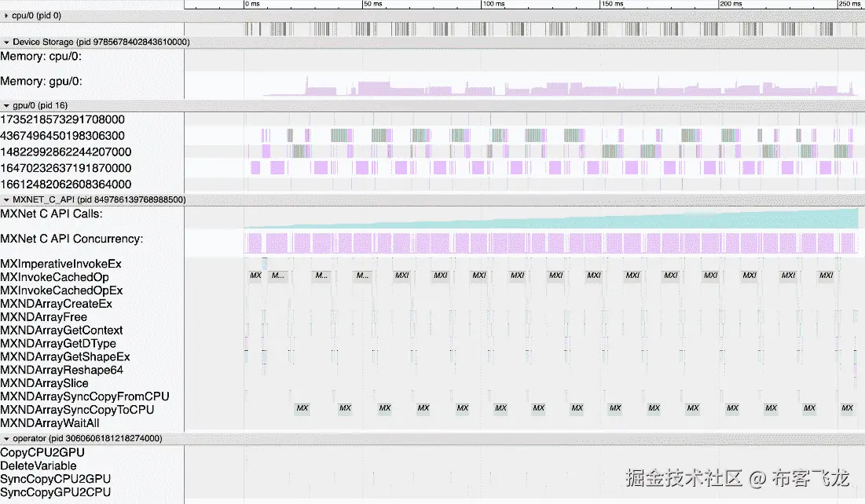Screen dimensions: 865x504
Task: Collapse the cpu/0 (pid 0) track
Action: [x=8, y=15]
